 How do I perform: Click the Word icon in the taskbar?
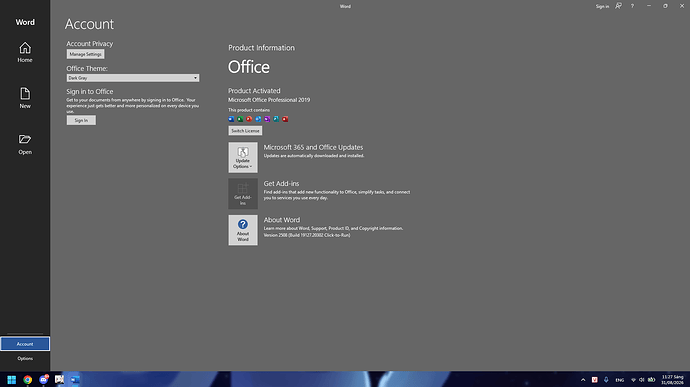[75, 380]
